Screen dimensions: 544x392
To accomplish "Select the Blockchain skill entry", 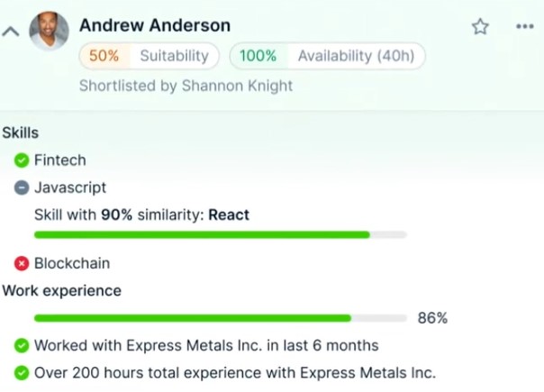I will 72,264.
